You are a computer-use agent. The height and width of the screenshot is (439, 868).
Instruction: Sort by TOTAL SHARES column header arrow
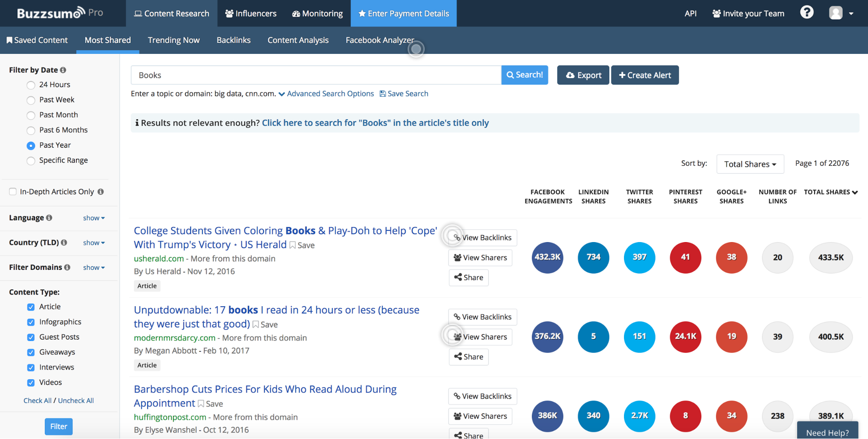pyautogui.click(x=855, y=192)
